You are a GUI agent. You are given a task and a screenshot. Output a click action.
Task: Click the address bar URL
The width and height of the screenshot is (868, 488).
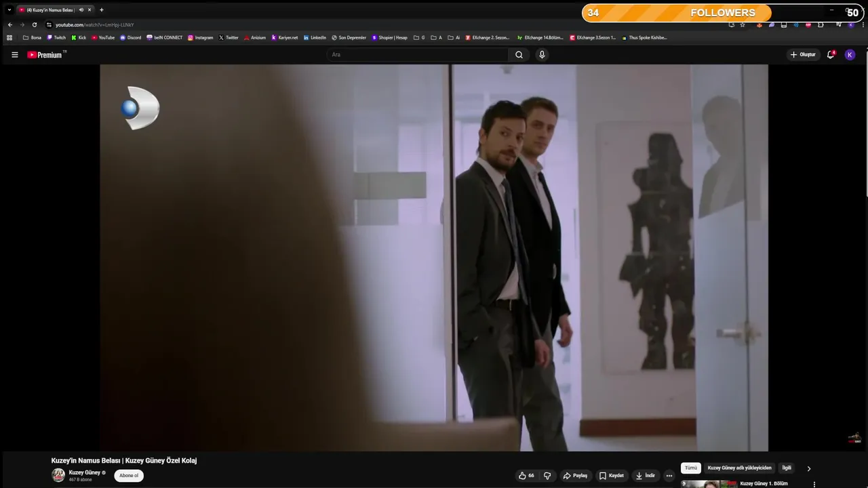pyautogui.click(x=95, y=24)
